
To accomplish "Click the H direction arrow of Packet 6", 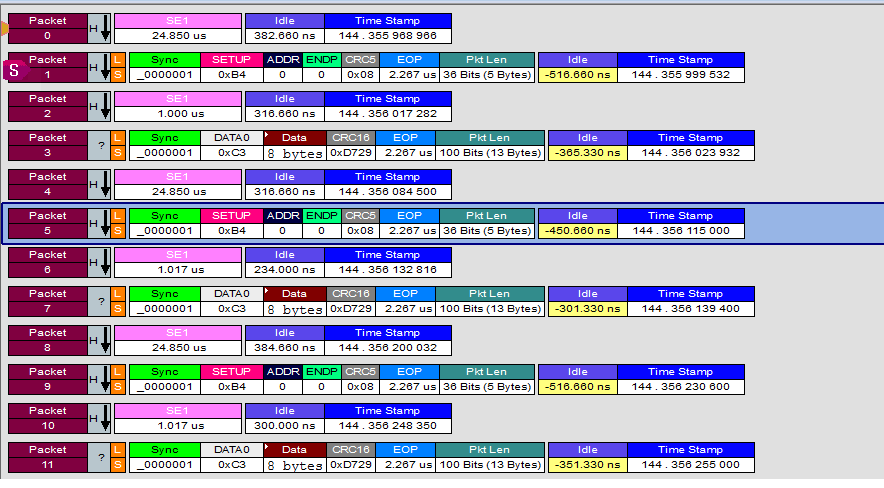I will point(99,263).
